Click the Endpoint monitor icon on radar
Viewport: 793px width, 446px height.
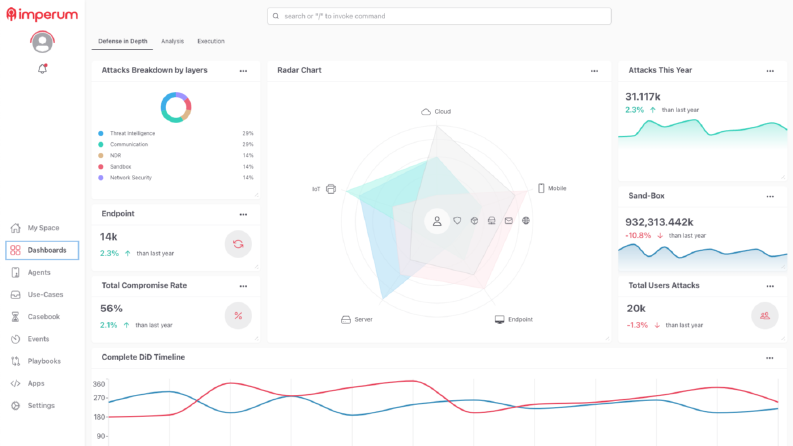tap(500, 320)
